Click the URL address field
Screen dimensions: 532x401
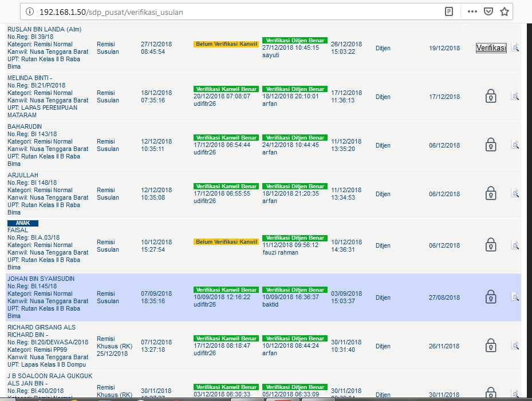pyautogui.click(x=229, y=11)
